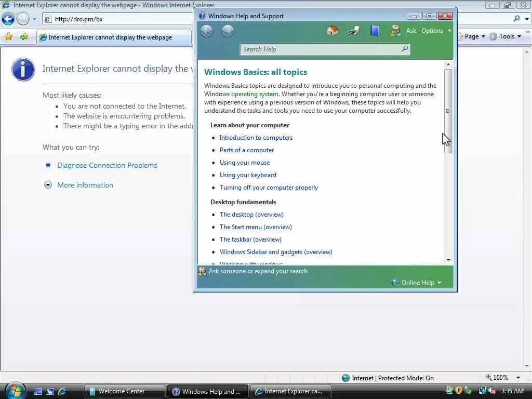Viewport: 532px width, 399px height.
Task: Open 'Windows Sidebar and gadgets (overview)' topic
Action: [x=276, y=252]
